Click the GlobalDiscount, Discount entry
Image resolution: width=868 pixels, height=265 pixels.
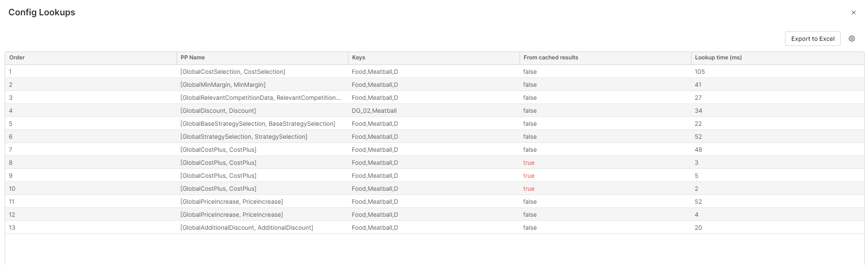(x=218, y=110)
